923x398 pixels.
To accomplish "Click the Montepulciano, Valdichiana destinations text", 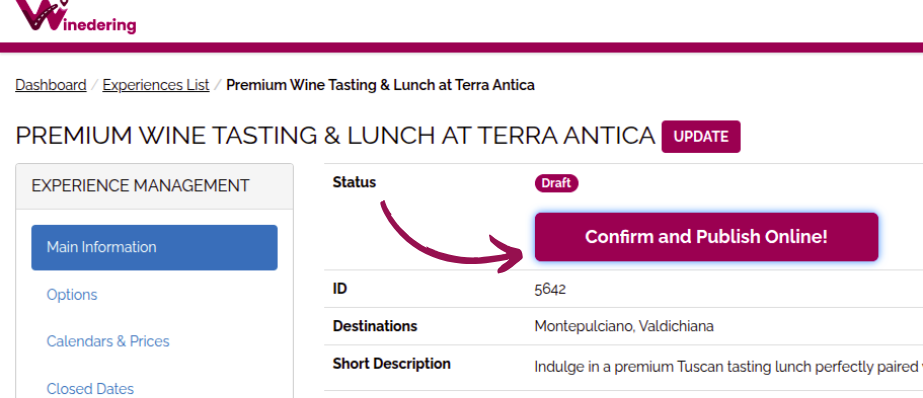I will coord(624,326).
